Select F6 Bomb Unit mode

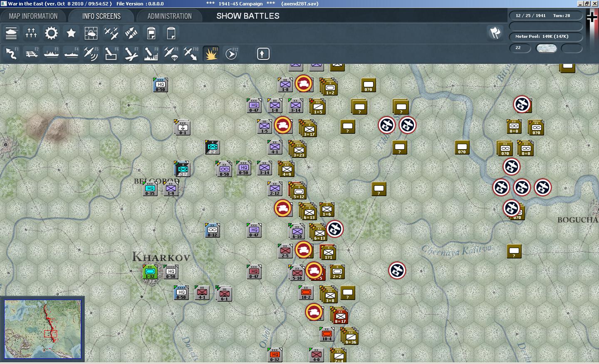point(111,54)
